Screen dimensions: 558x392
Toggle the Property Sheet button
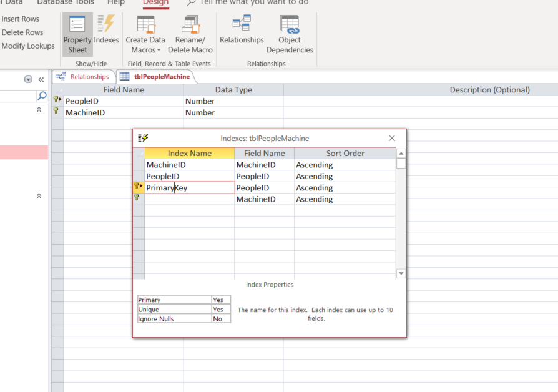[77, 34]
